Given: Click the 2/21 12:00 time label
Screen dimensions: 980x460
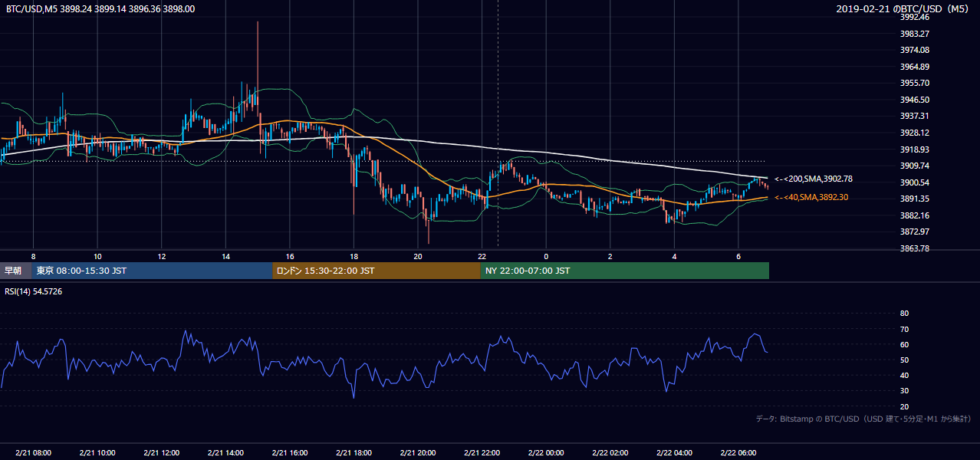Looking at the screenshot, I should pos(161,453).
